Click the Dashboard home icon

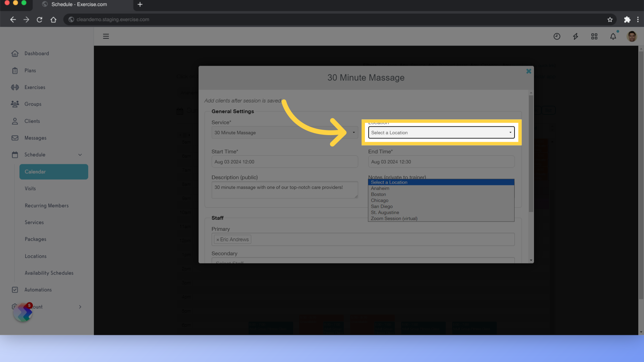click(x=15, y=53)
